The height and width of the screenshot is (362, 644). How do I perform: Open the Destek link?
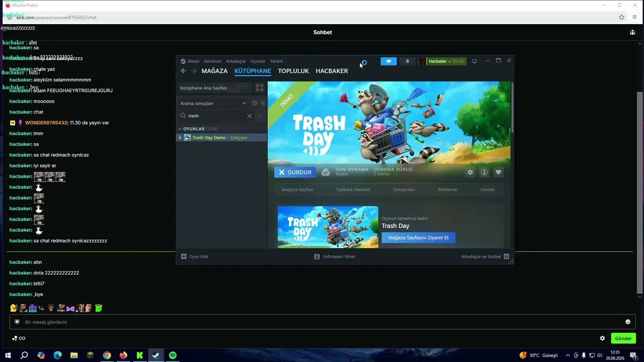(x=488, y=190)
